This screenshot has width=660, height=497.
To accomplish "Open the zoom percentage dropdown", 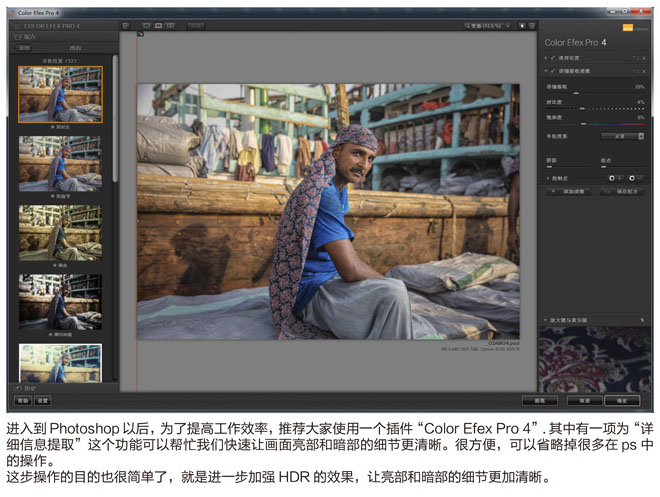I will coord(487,26).
